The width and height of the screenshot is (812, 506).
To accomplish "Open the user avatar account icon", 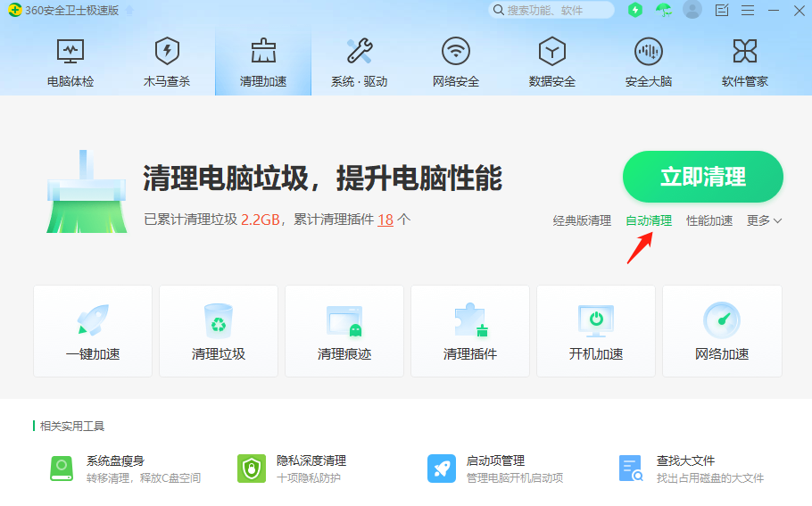I will [x=692, y=10].
